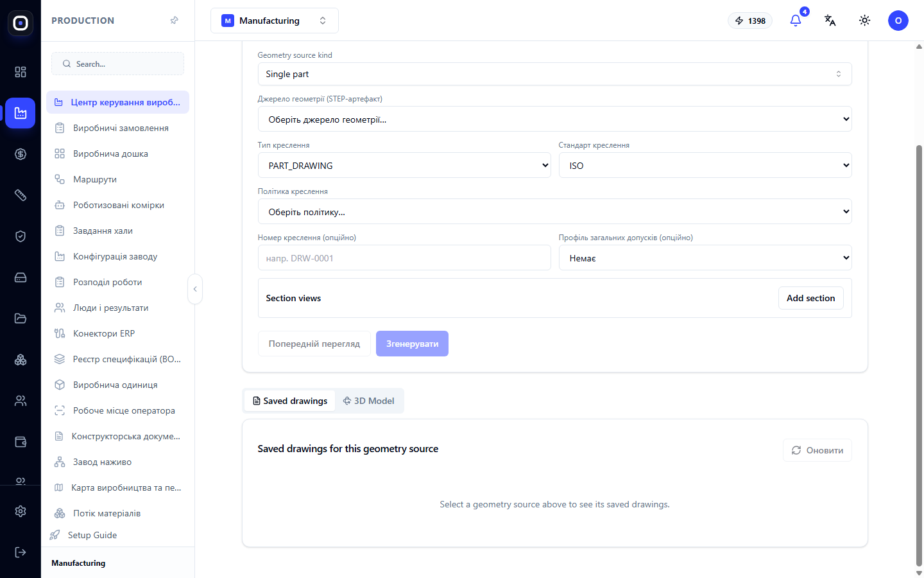Open the settings gear icon in rail

(x=21, y=511)
